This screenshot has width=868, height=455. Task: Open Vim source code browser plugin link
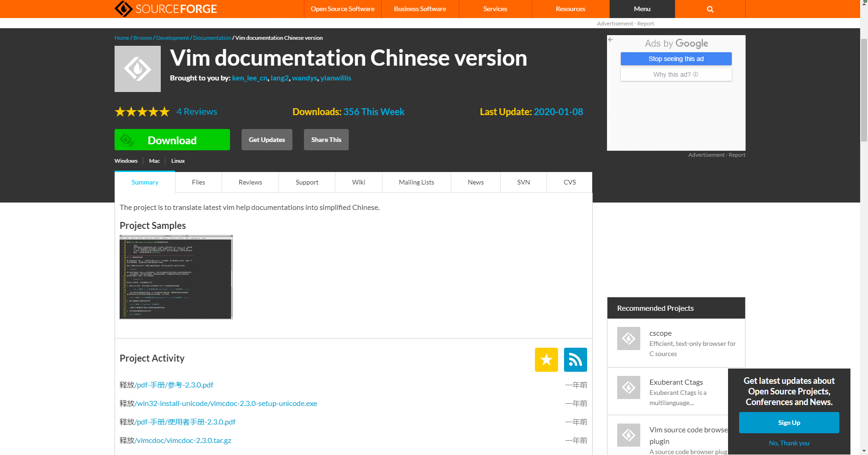pos(688,436)
